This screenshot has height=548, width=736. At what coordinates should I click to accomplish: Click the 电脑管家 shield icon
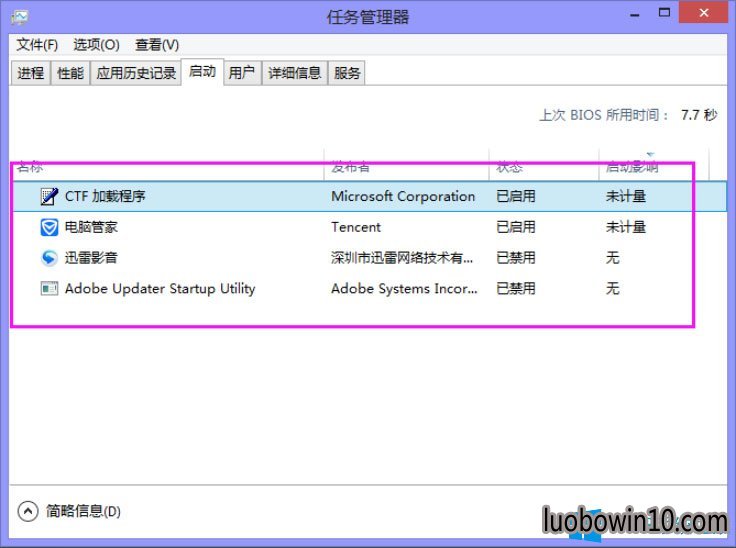(x=49, y=227)
